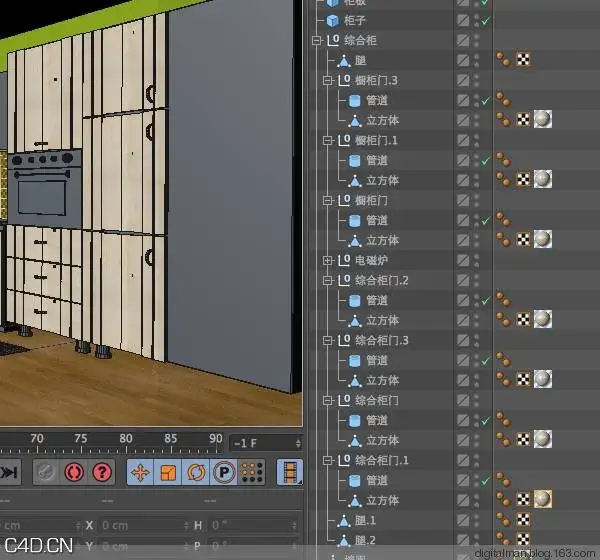The height and width of the screenshot is (560, 600).
Task: Click frame 80 on the timeline ruler
Action: 126,439
